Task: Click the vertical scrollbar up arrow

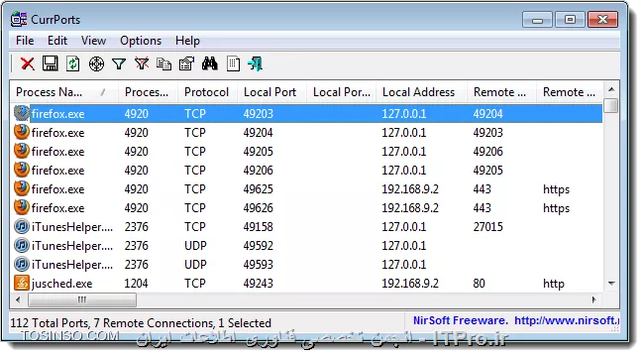Action: [611, 89]
